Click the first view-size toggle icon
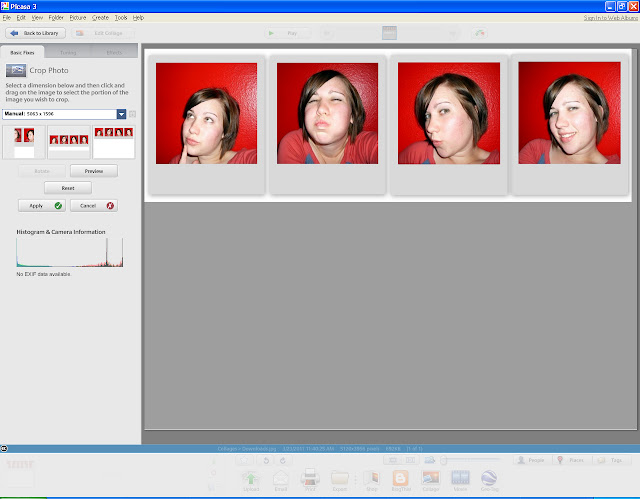Image resolution: width=640 pixels, height=499 pixels. tap(393, 460)
